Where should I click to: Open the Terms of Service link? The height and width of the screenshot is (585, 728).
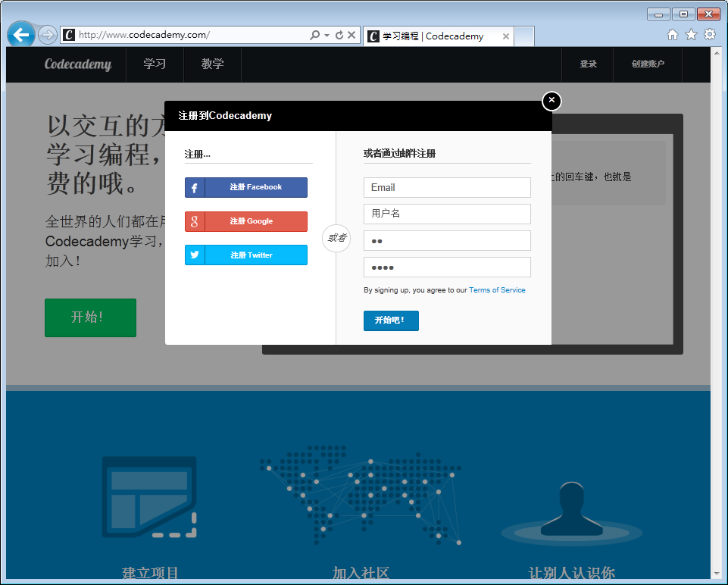(x=497, y=290)
